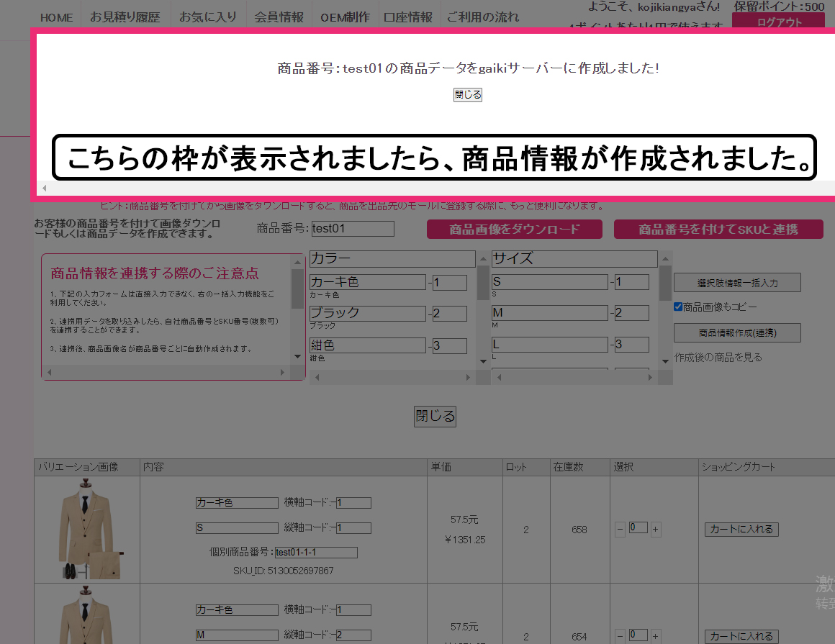The image size is (835, 644).
Task: Click the 商品画像をダウンロード button
Action: coord(514,230)
